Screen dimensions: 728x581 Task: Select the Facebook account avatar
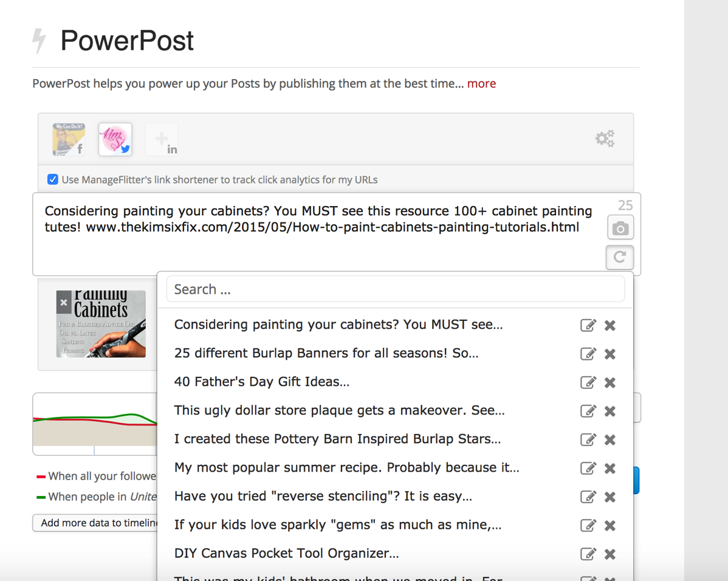69,139
